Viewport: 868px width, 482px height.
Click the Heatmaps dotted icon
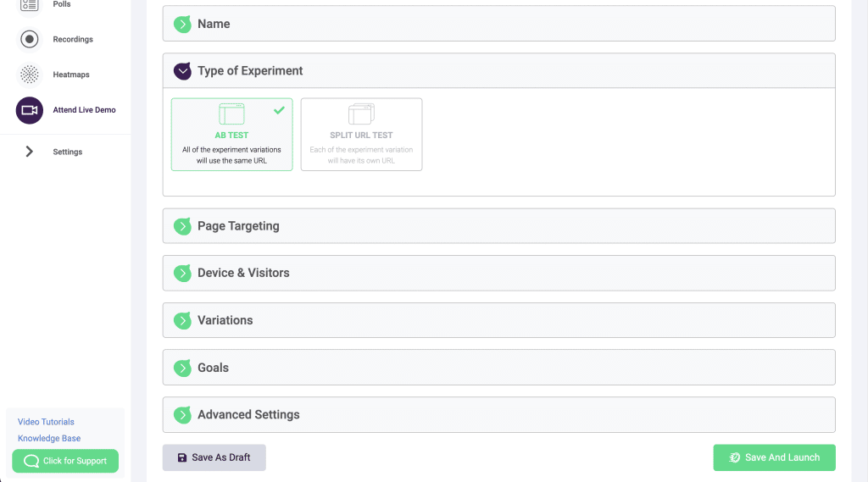coord(30,75)
